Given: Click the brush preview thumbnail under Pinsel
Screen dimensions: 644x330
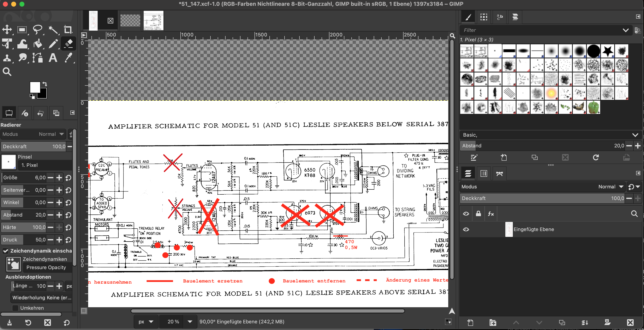Looking at the screenshot, I should (x=9, y=162).
